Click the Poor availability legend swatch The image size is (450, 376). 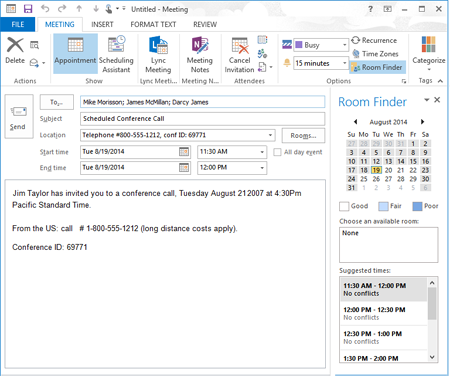[x=417, y=206]
